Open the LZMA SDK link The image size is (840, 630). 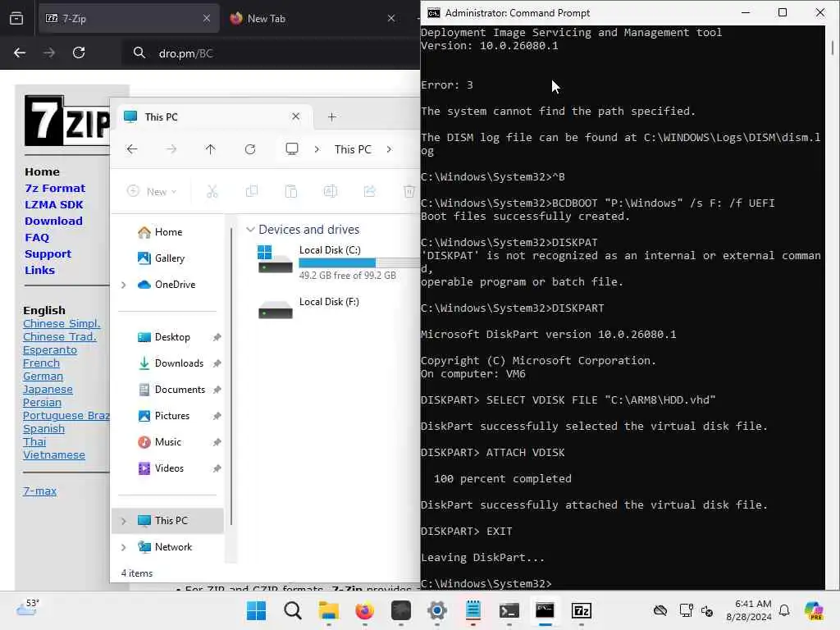click(x=53, y=204)
